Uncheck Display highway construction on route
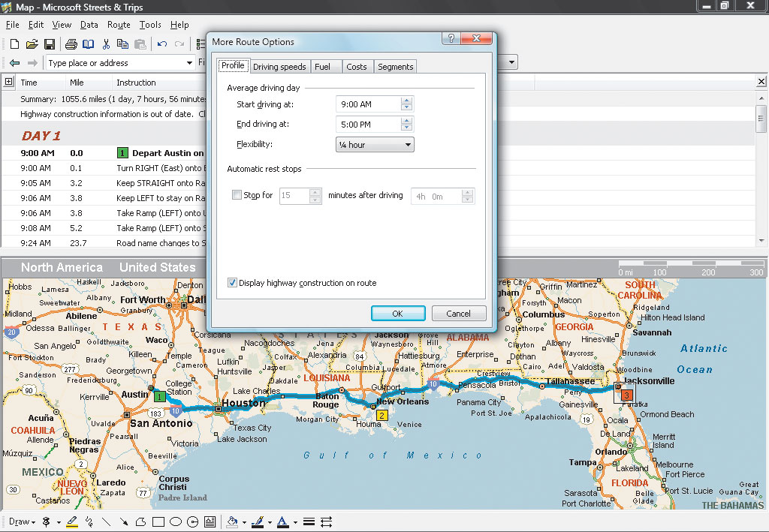 [x=233, y=283]
